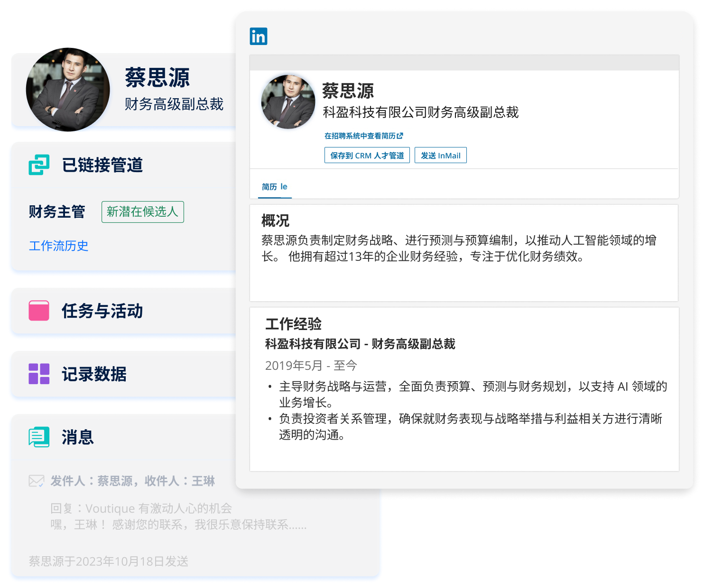Click 财务高级副总裁 title in left card
705x588 pixels.
(174, 104)
